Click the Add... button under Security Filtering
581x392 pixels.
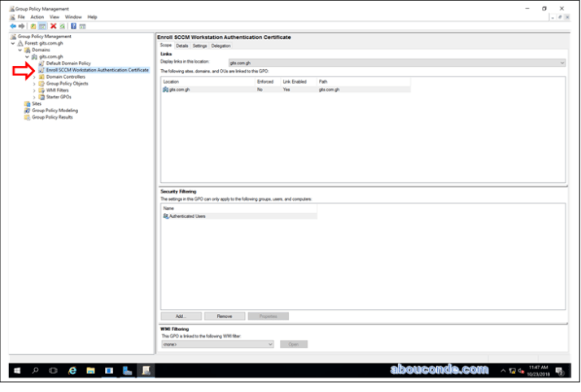tap(181, 316)
